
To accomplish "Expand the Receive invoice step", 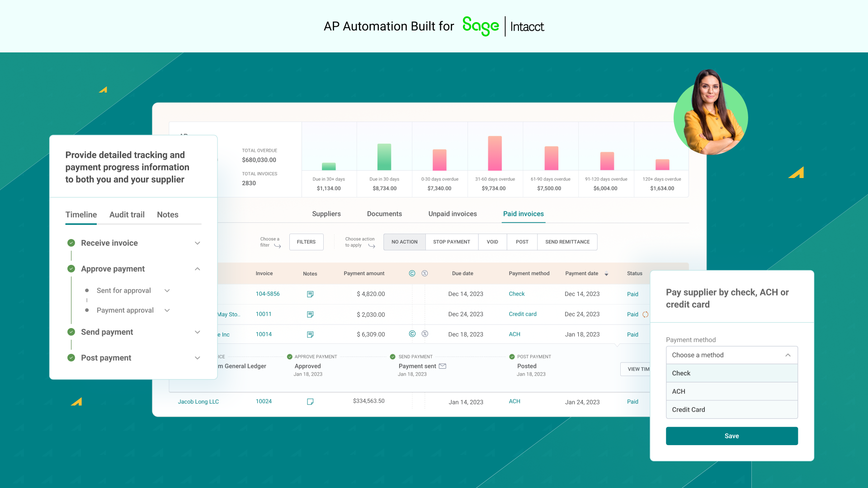I will click(x=198, y=243).
